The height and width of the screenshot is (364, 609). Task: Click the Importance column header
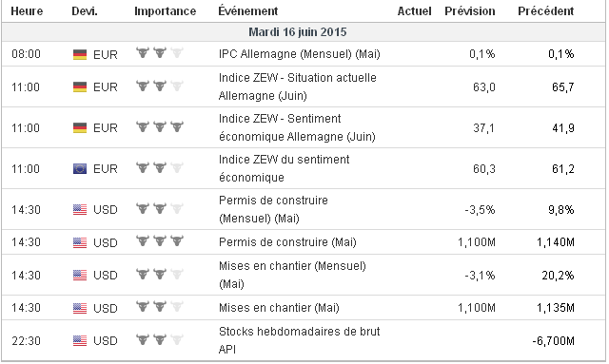coord(165,11)
